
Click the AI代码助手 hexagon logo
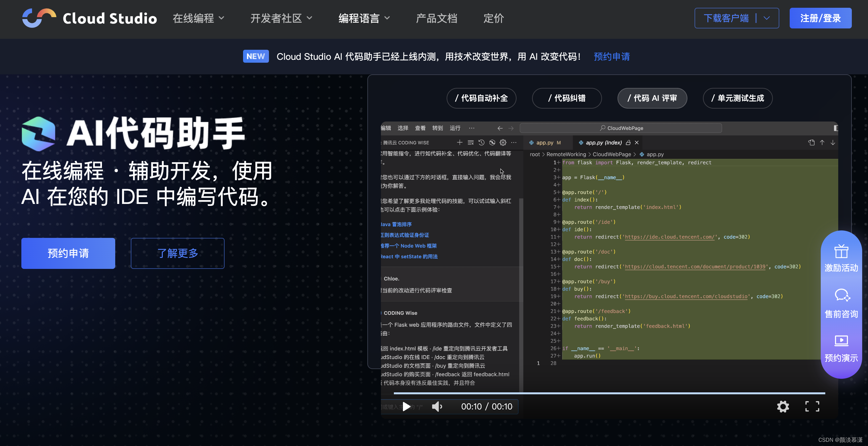point(39,133)
